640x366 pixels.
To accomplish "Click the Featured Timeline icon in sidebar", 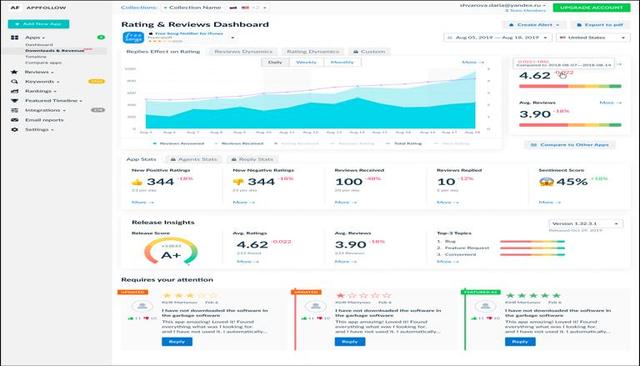I will [x=14, y=100].
